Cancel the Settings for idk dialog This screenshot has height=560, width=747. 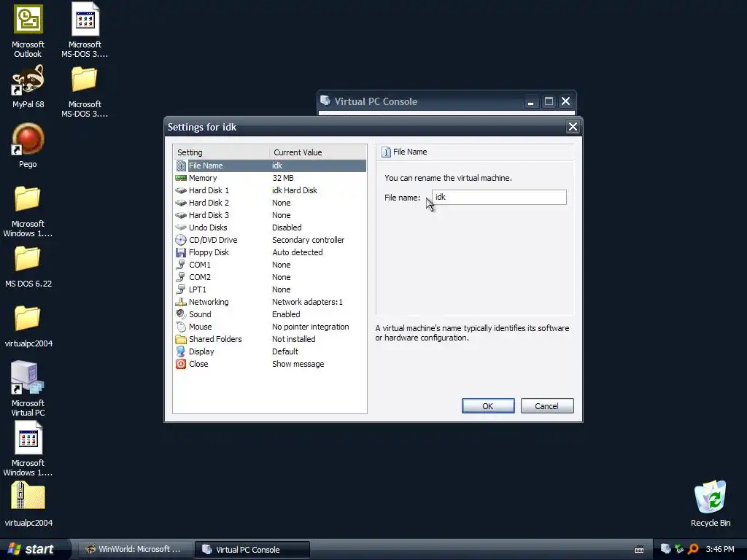click(x=547, y=405)
